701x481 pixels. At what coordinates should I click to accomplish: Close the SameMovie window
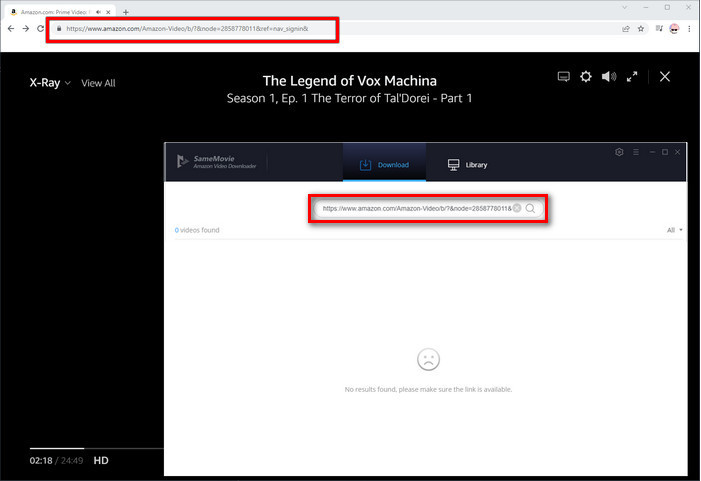click(x=677, y=152)
